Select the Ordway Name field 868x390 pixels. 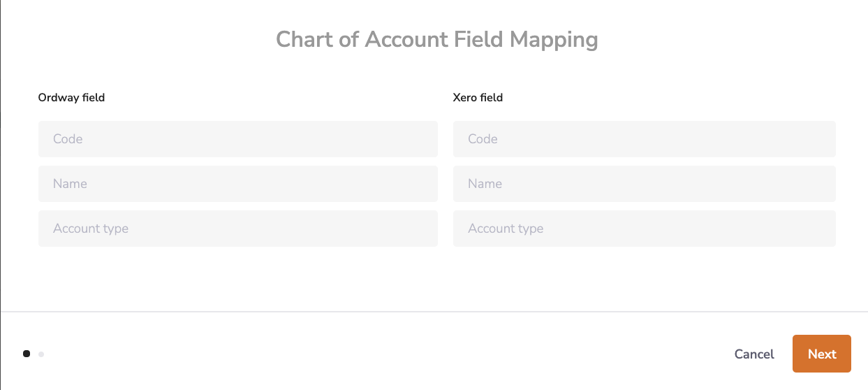pyautogui.click(x=238, y=184)
